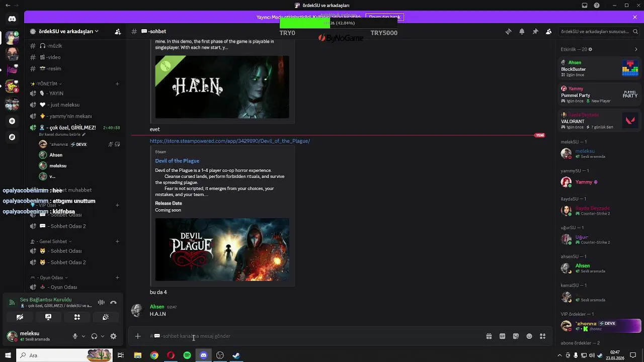Collapse the Oyun Odası category

tap(49, 278)
